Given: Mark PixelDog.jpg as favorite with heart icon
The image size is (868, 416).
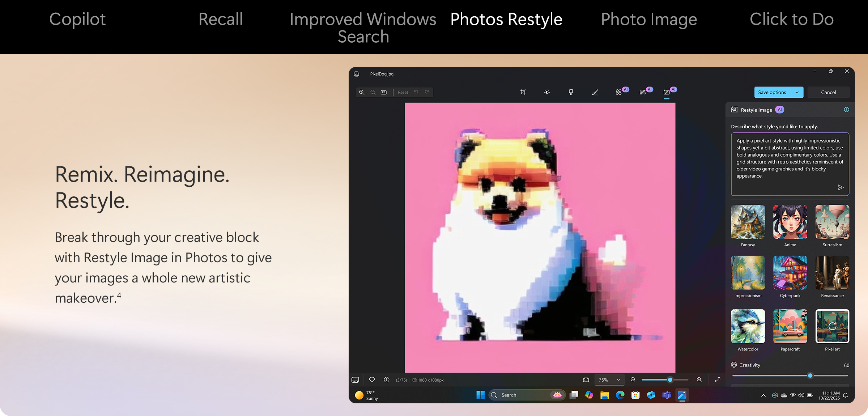Looking at the screenshot, I should point(372,380).
